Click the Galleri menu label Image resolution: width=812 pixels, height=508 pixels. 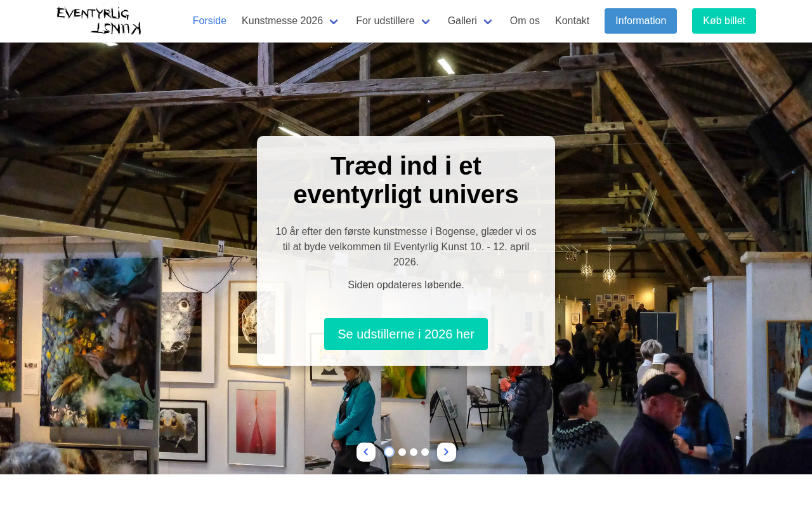[x=462, y=21]
